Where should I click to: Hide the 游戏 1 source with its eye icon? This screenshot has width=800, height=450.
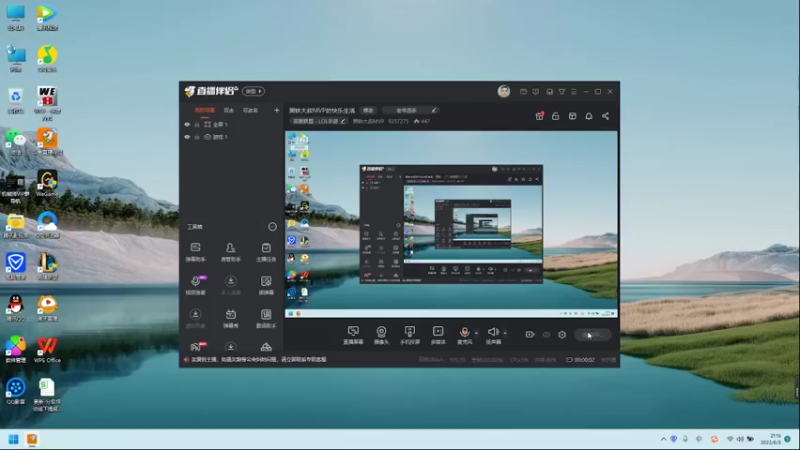[187, 137]
